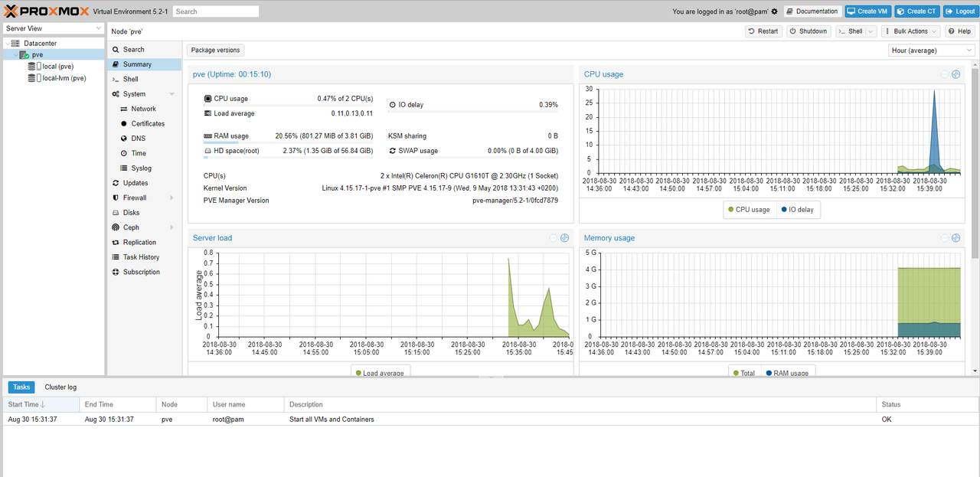Open Certificates page

(145, 123)
